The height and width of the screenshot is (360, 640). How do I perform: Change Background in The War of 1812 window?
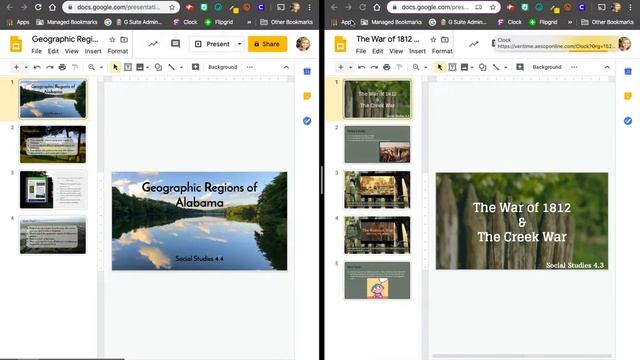[x=547, y=67]
